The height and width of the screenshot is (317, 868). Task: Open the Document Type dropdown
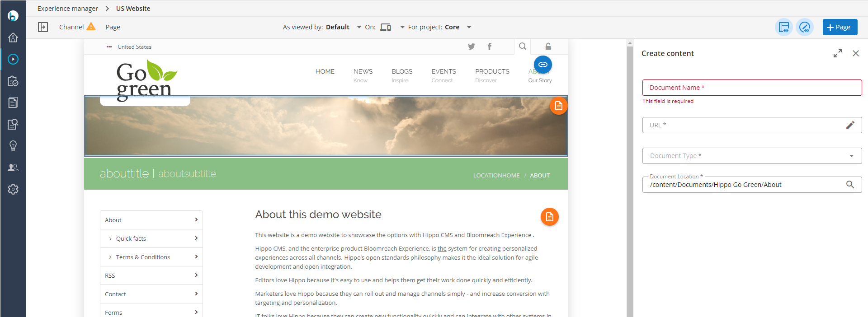(x=752, y=156)
